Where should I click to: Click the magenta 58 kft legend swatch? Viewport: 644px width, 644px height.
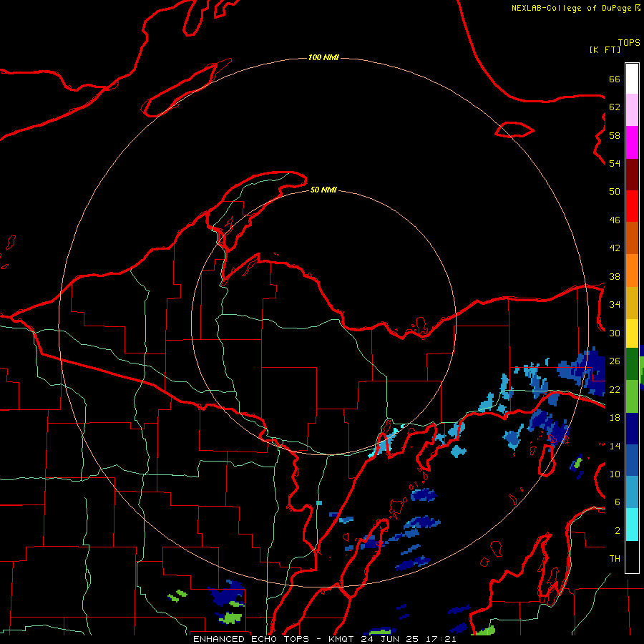click(632, 142)
